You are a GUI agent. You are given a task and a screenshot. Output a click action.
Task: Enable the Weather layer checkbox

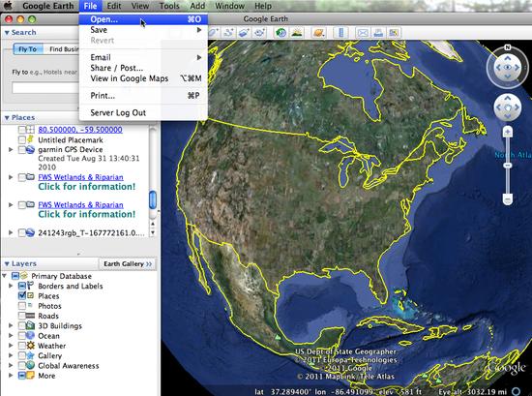pyautogui.click(x=22, y=346)
